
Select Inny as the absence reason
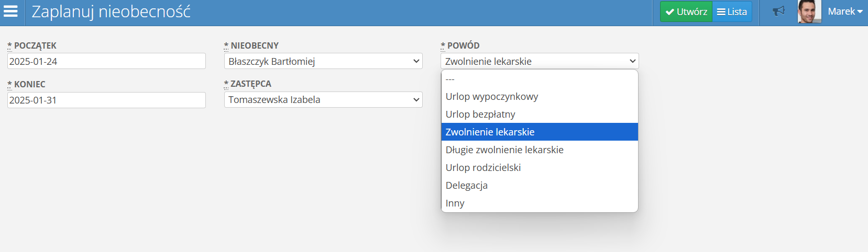[x=540, y=203]
